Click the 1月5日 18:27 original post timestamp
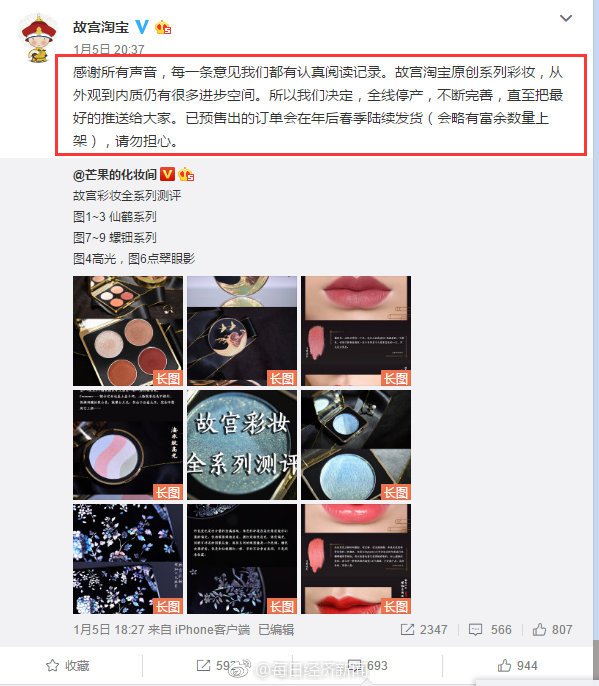The width and height of the screenshot is (599, 686). click(109, 630)
